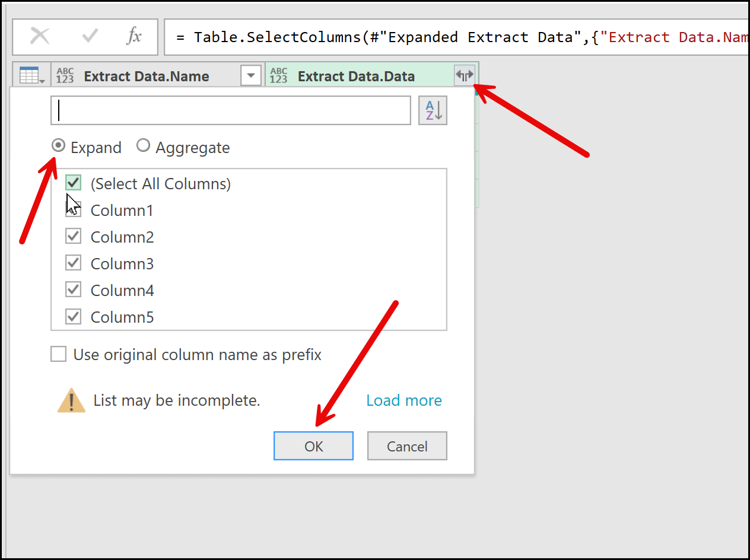Image resolution: width=750 pixels, height=560 pixels.
Task: Open the table menu icon in header corner
Action: click(x=30, y=76)
